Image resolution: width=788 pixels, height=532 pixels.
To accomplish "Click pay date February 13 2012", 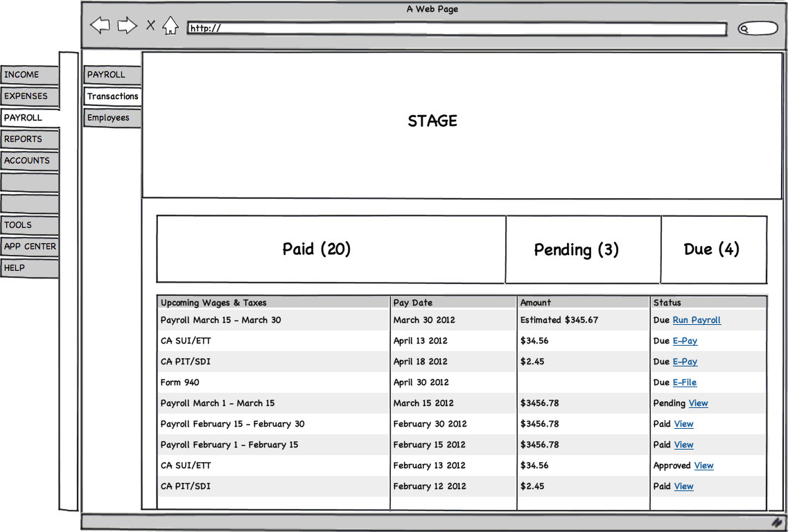I will click(x=430, y=465).
